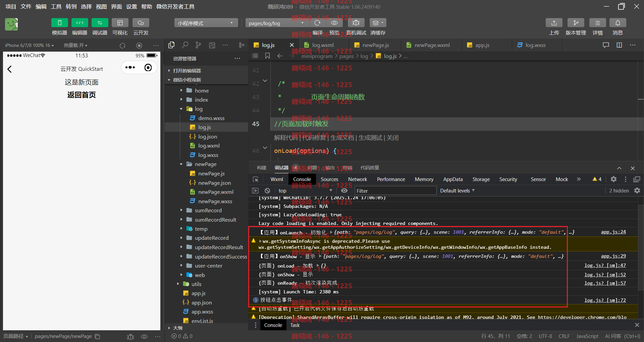Toggle live expression eye icon

pos(344,191)
